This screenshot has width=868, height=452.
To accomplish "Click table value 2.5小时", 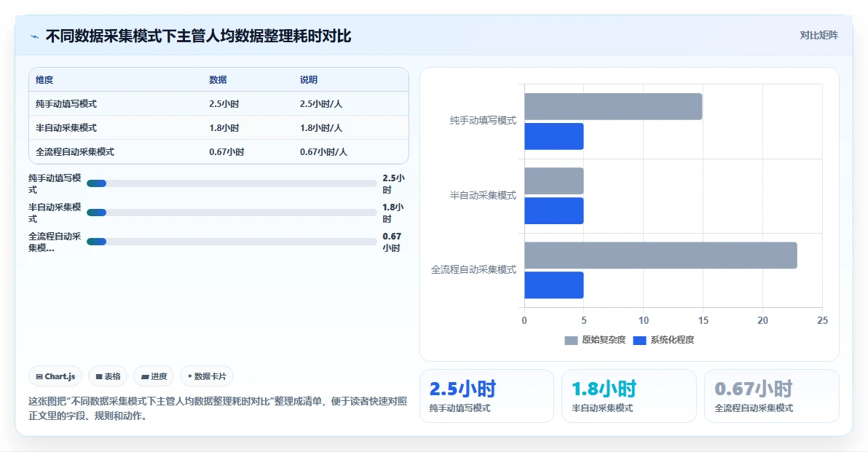I will pyautogui.click(x=224, y=104).
